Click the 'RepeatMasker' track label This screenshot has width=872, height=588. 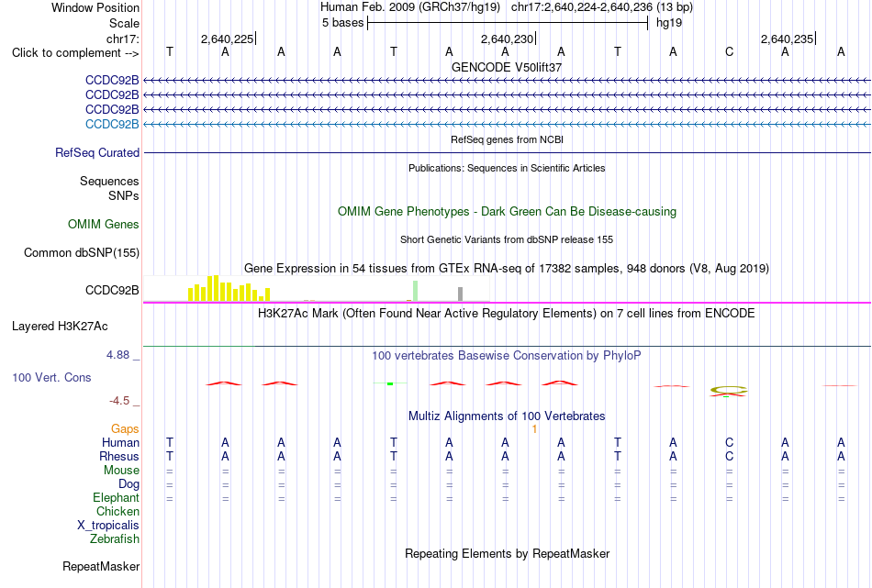101,566
